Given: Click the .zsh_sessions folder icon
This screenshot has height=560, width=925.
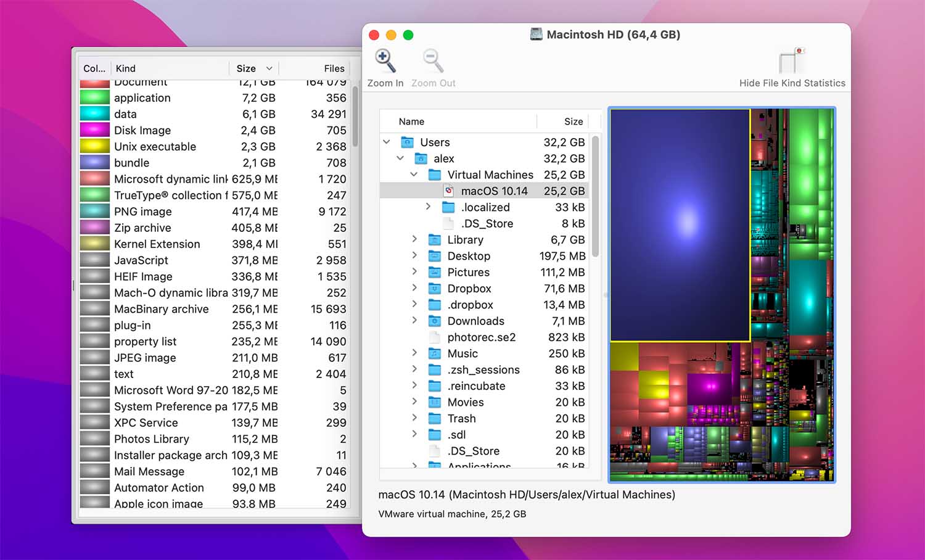Looking at the screenshot, I should tap(435, 370).
